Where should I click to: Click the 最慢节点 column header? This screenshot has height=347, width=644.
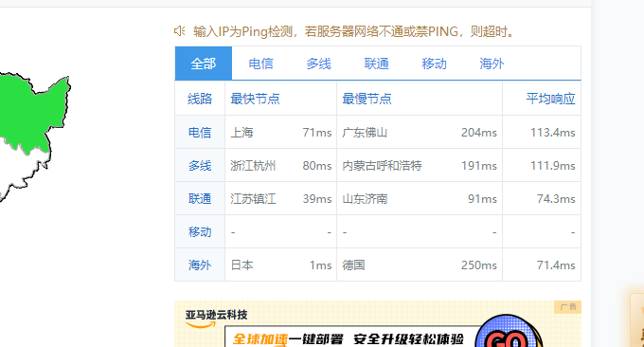pyautogui.click(x=367, y=99)
